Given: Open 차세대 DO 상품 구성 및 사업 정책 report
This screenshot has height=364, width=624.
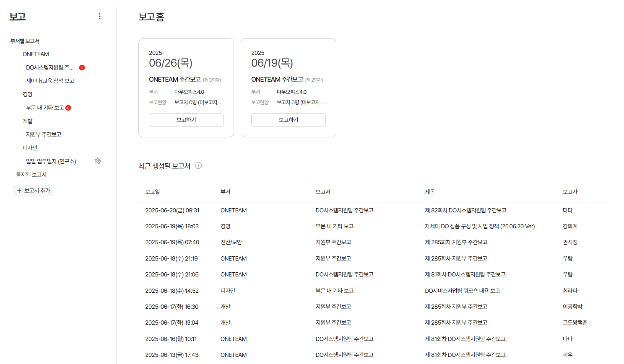Looking at the screenshot, I should coord(479,226).
